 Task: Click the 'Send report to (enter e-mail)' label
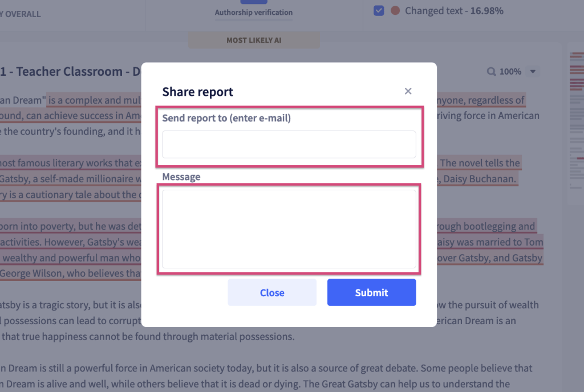(226, 118)
